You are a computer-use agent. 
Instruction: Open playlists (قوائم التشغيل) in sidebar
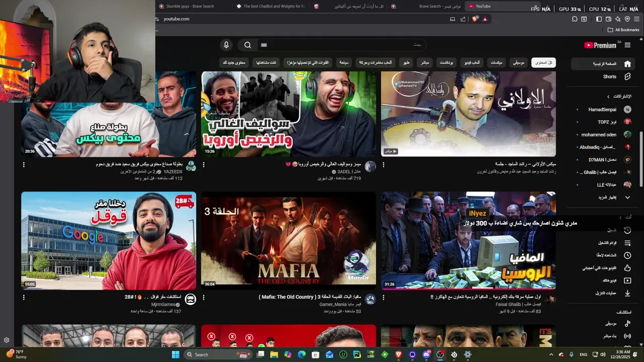(604, 243)
